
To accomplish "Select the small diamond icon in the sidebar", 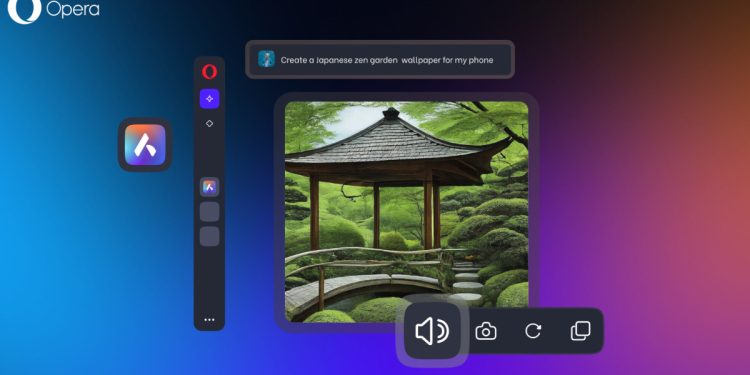I will point(210,123).
